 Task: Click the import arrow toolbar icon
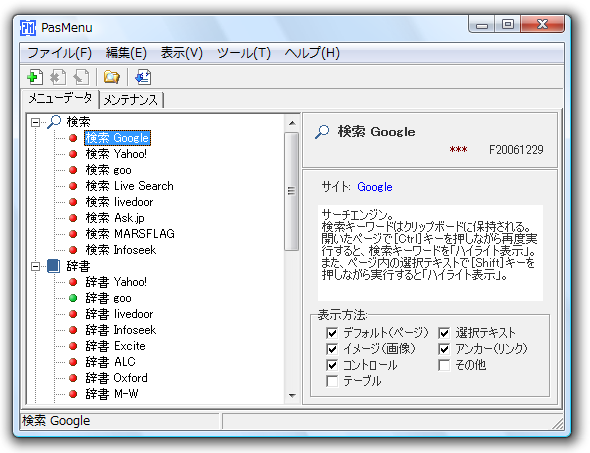tap(143, 77)
